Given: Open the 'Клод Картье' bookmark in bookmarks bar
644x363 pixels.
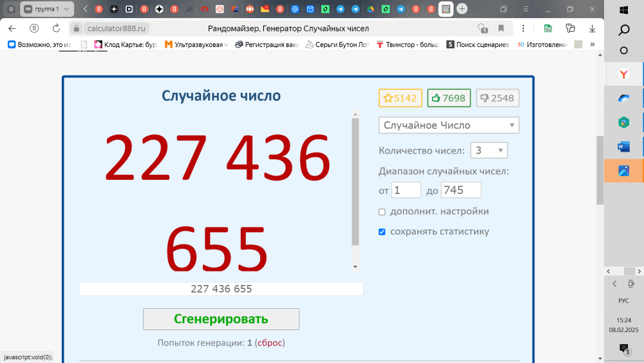Looking at the screenshot, I should point(126,44).
